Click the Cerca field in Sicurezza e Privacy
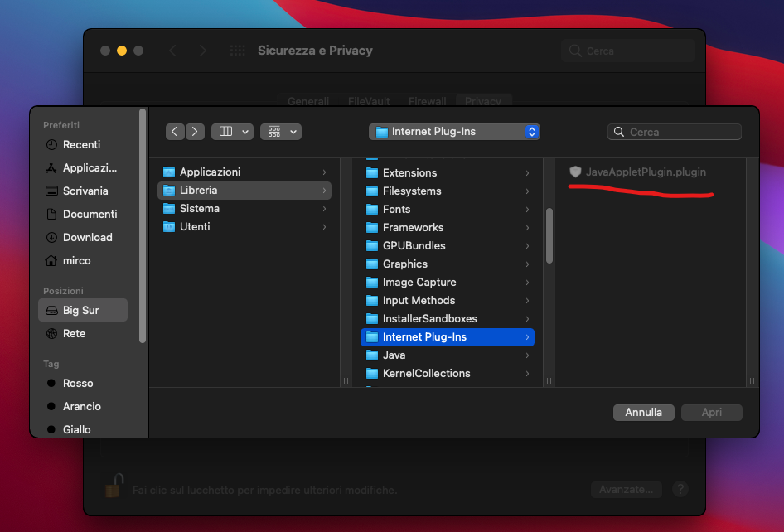Viewport: 784px width, 532px height. (x=628, y=51)
